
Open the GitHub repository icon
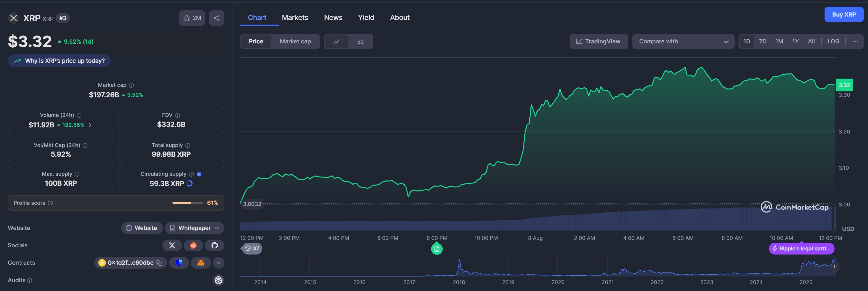[215, 245]
